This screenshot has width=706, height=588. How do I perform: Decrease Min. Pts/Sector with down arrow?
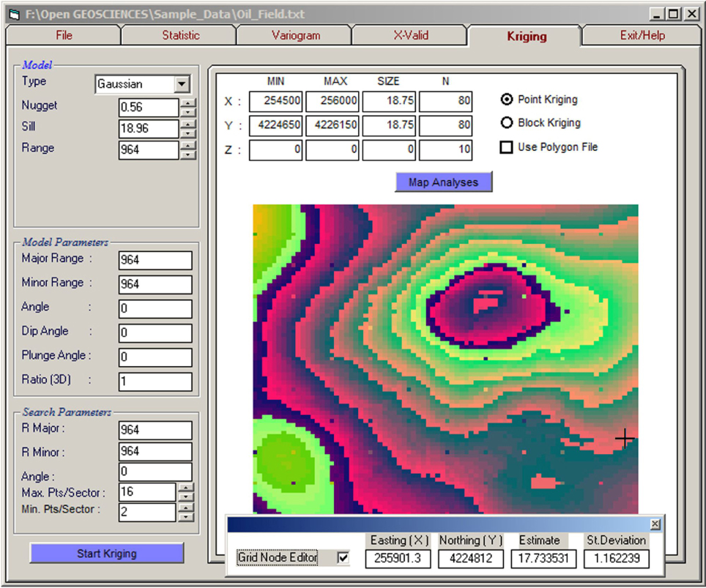pos(186,516)
